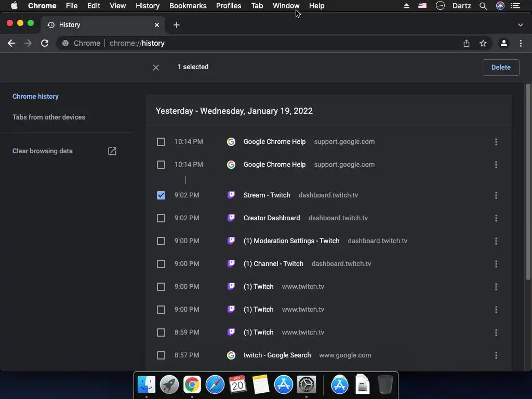Screen dimensions: 532x399
Task: Open more actions for Creator Dashboard
Action: (x=496, y=218)
